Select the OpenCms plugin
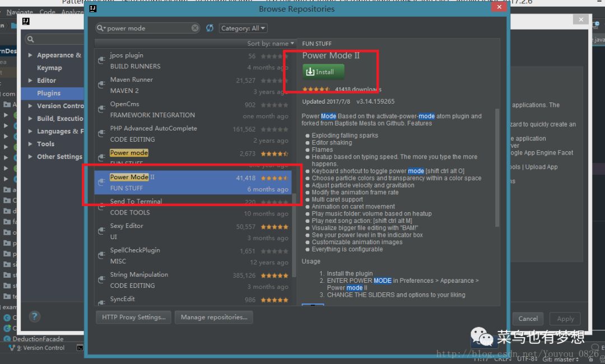Viewport: 605px width, 364px height. pos(193,110)
